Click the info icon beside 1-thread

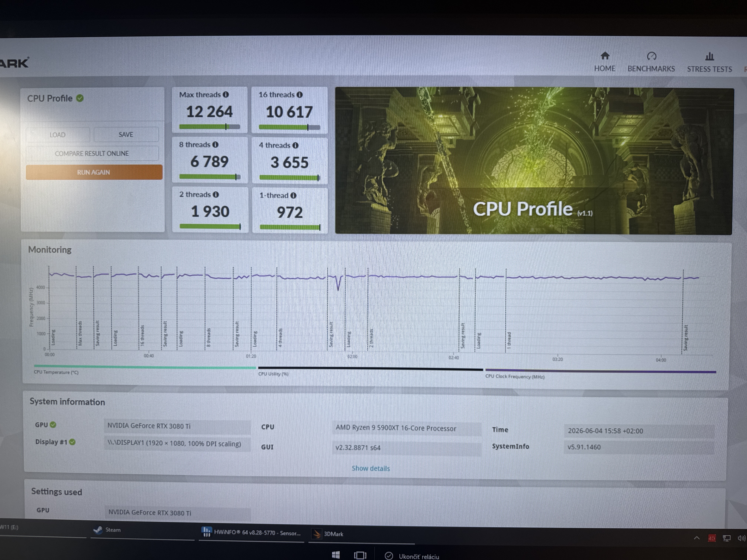[x=293, y=195]
